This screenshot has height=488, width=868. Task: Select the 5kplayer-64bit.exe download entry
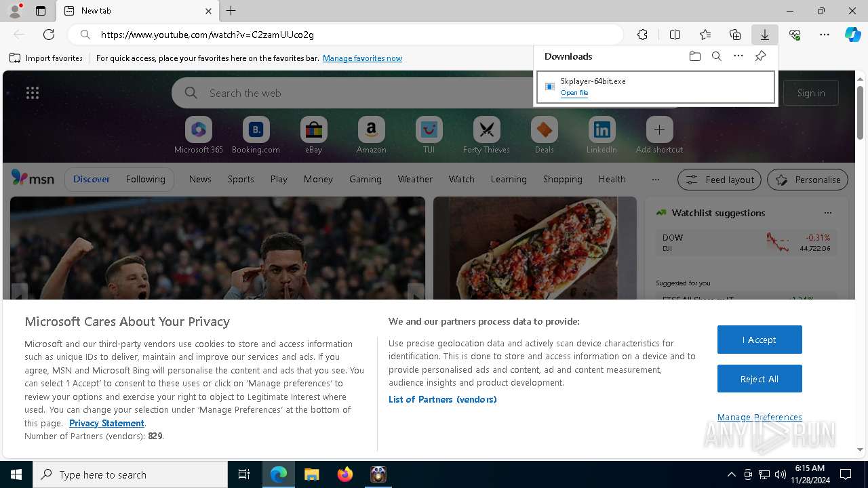coord(656,87)
